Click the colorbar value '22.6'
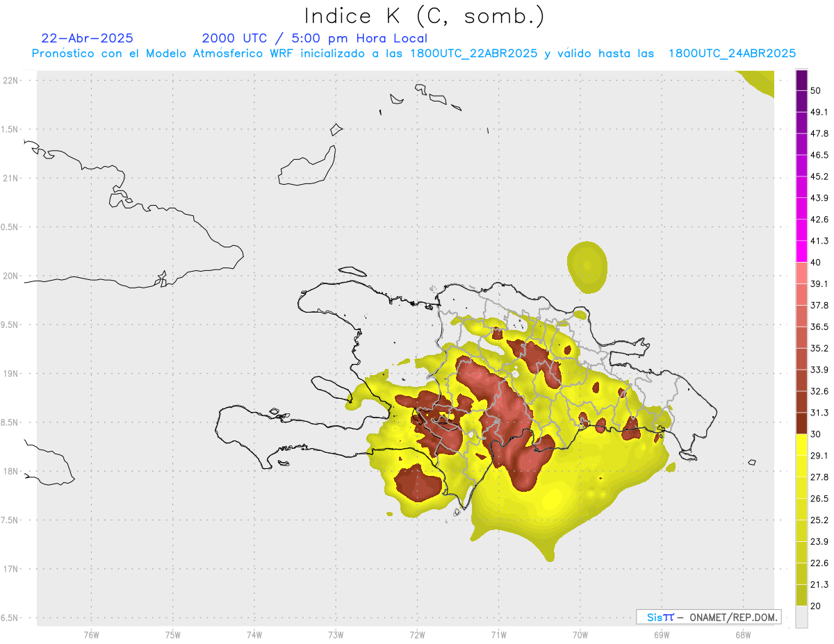Image resolution: width=834 pixels, height=644 pixels. [x=819, y=563]
